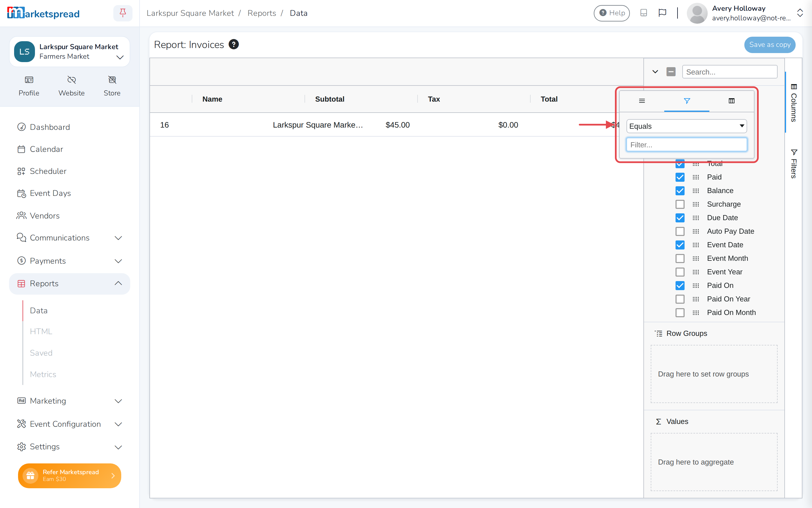This screenshot has height=508, width=812.
Task: Toggle the select-all columns checkbox
Action: tap(671, 72)
